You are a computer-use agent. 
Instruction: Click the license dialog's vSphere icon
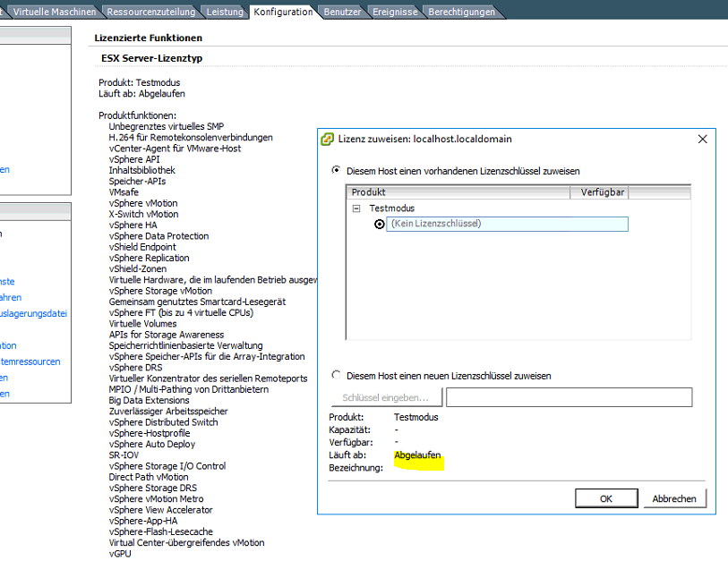(x=328, y=140)
